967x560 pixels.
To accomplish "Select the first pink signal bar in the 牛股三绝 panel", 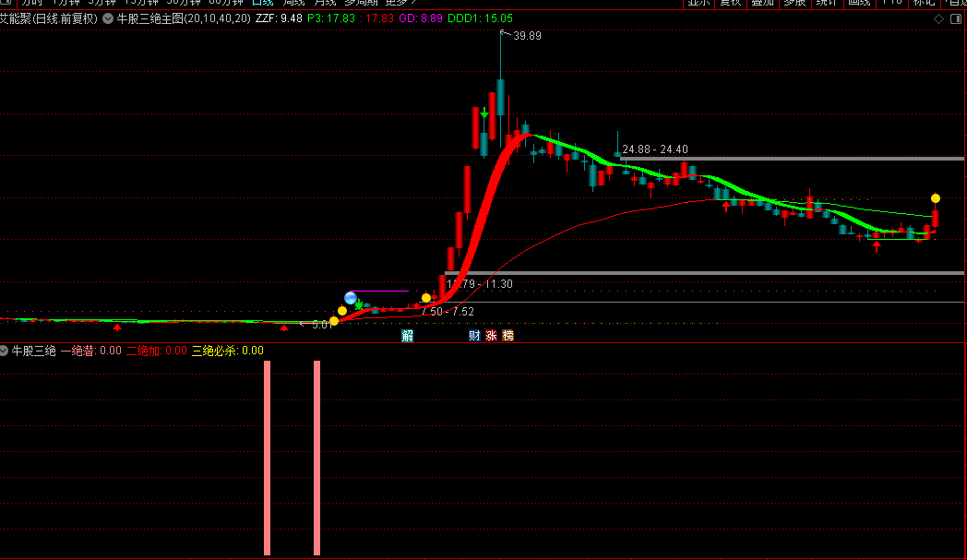I will coord(267,459).
